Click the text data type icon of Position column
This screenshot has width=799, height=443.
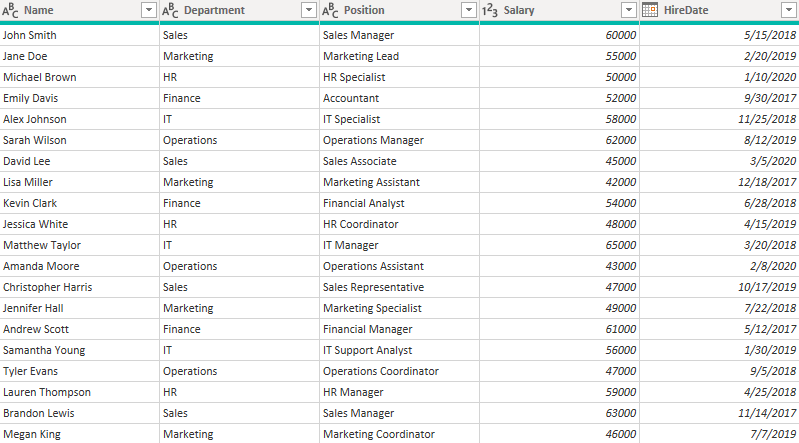point(330,10)
